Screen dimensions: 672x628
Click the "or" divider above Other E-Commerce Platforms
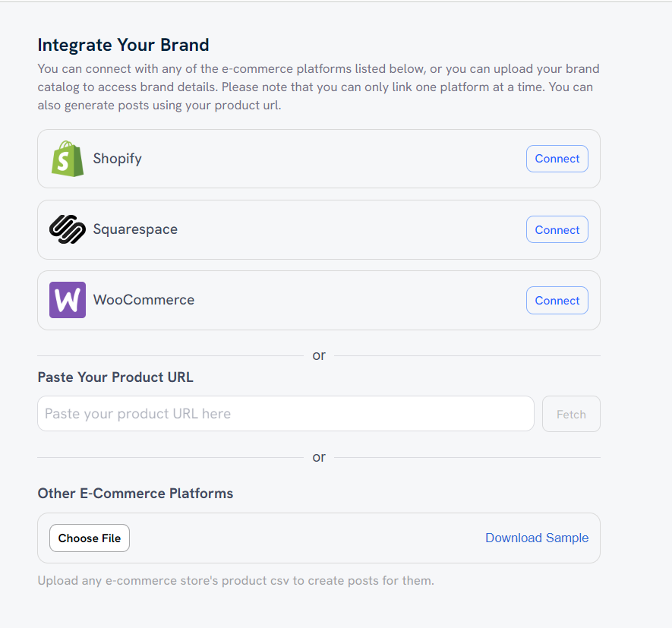[x=319, y=457]
